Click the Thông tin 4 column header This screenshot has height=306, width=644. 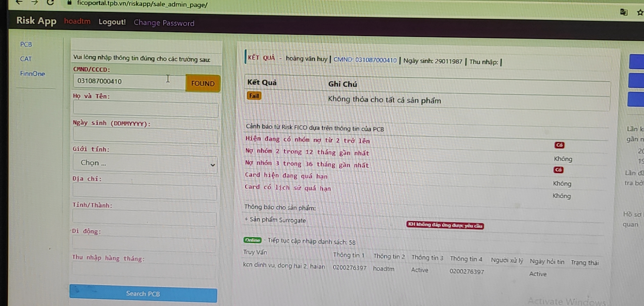466,259
